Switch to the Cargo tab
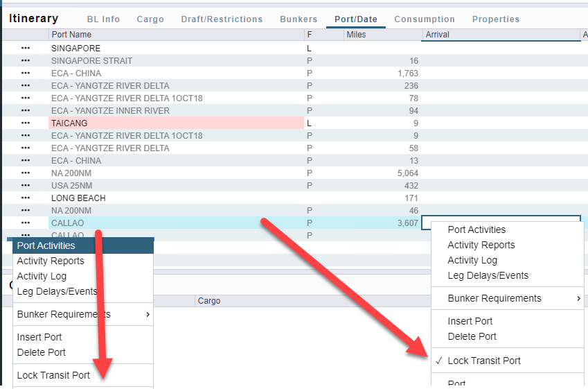This screenshot has width=588, height=389. coord(150,19)
